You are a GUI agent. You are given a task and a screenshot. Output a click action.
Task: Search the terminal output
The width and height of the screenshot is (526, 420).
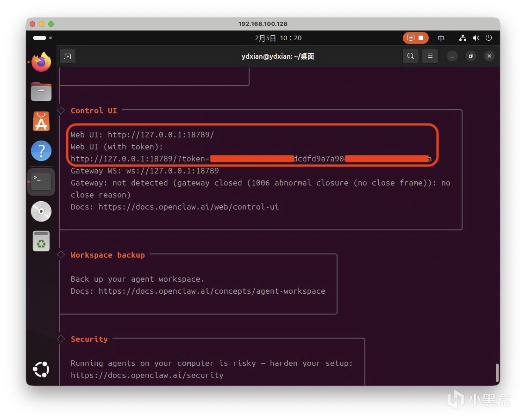pyautogui.click(x=410, y=56)
